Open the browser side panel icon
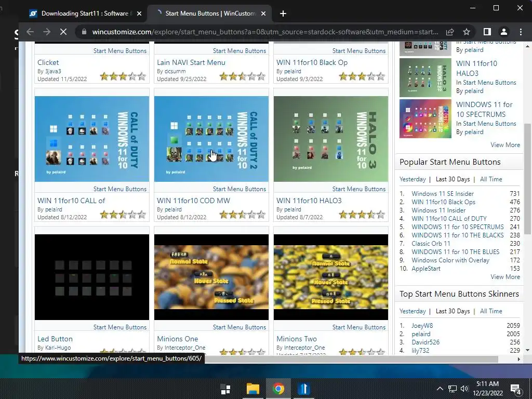This screenshot has width=532, height=399. pos(487,32)
